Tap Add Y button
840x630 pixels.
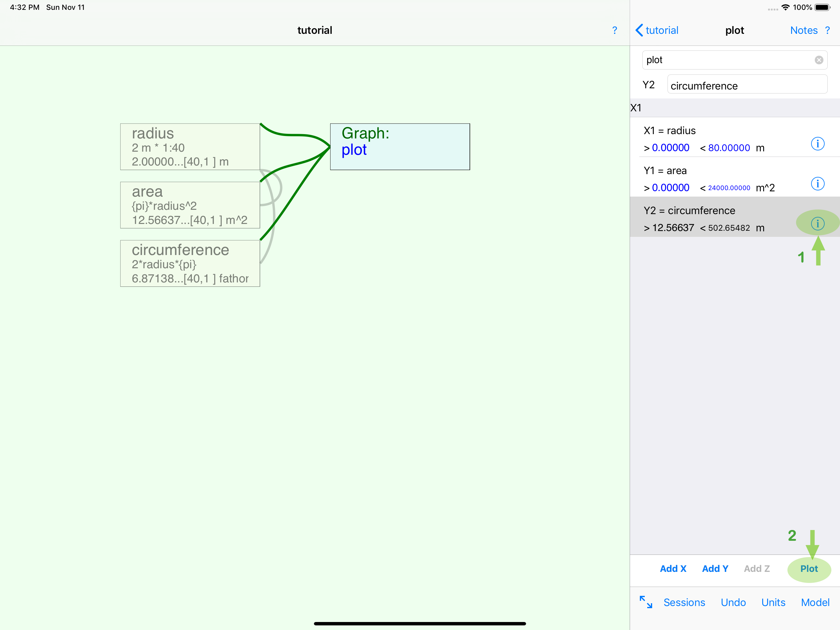715,568
